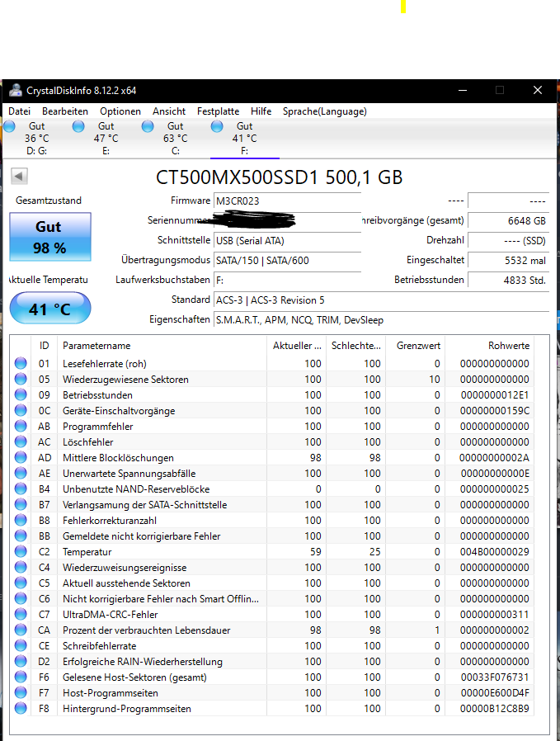This screenshot has height=741, width=560.
Task: Click the Schnittstelle field USB (Serial ATA)
Action: pos(288,241)
